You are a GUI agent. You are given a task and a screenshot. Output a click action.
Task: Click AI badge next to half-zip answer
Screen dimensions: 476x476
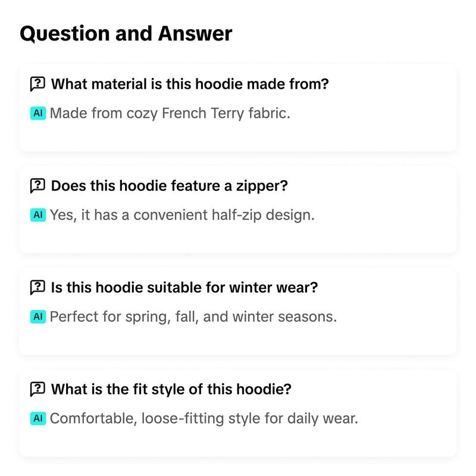(x=38, y=215)
